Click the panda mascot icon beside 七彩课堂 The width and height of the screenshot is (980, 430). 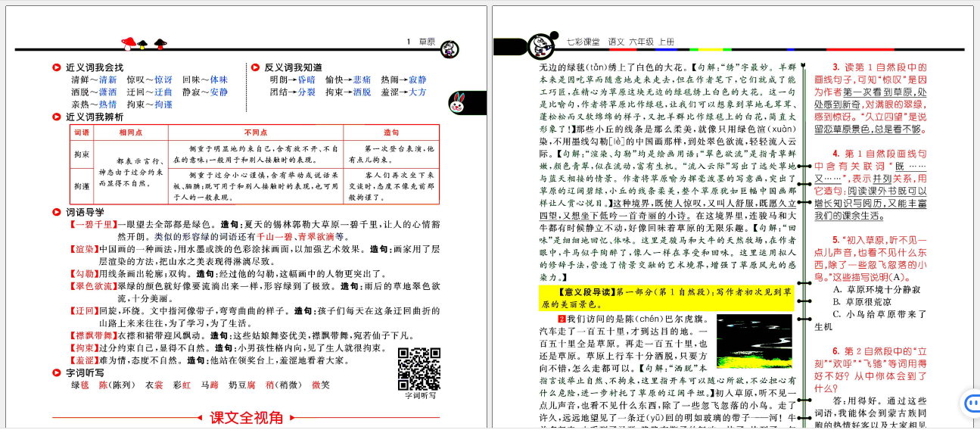pos(541,45)
